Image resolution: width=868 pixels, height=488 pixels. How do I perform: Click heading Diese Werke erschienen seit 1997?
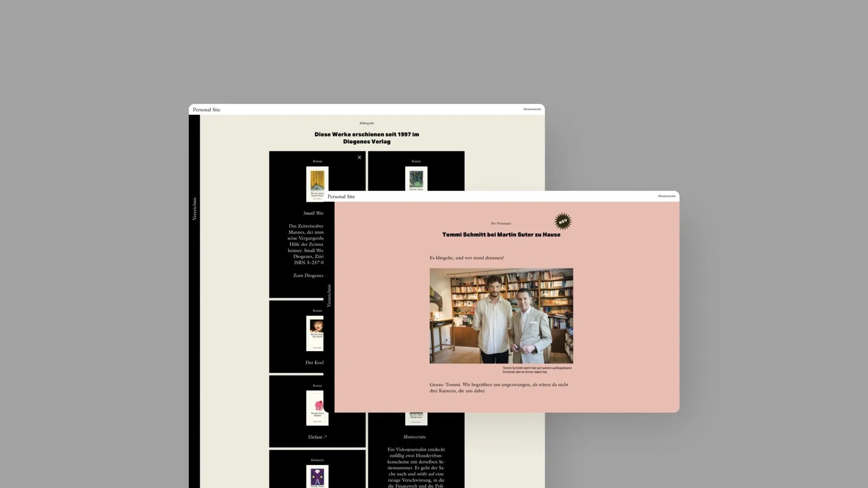367,138
